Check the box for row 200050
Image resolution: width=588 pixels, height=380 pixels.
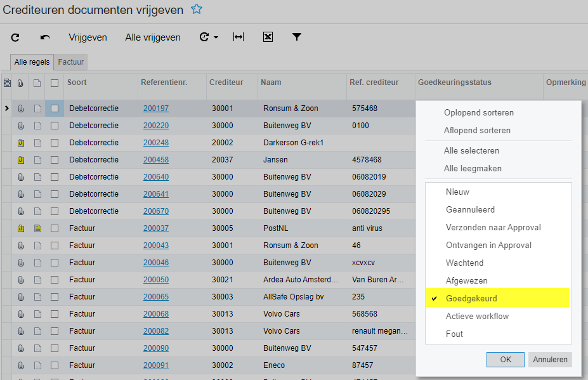click(x=55, y=280)
